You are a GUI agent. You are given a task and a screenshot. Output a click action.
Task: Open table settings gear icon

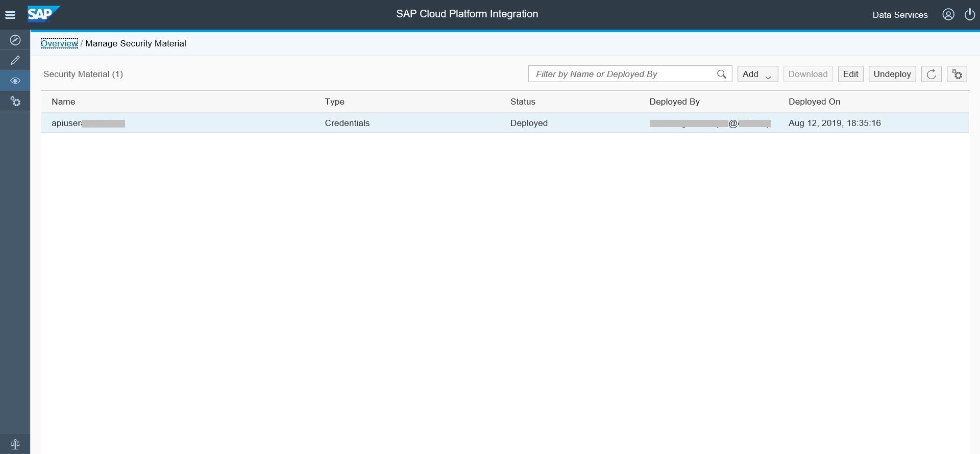pos(957,74)
